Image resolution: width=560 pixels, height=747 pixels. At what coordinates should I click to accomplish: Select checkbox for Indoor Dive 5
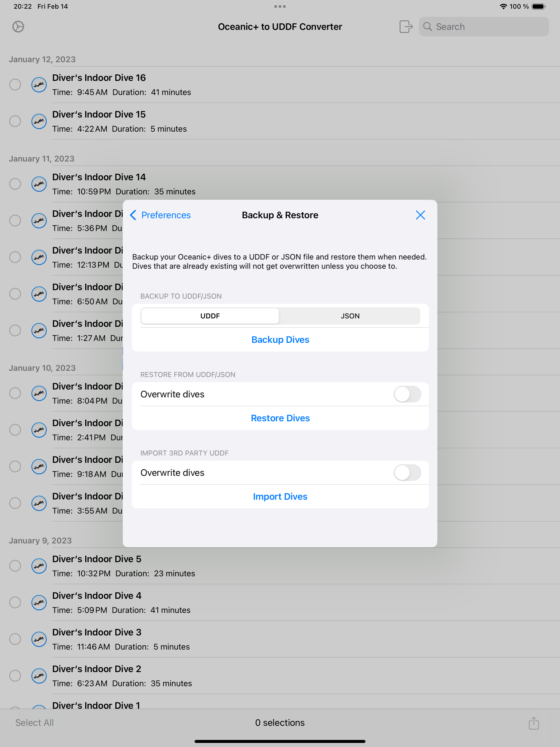pyautogui.click(x=15, y=566)
